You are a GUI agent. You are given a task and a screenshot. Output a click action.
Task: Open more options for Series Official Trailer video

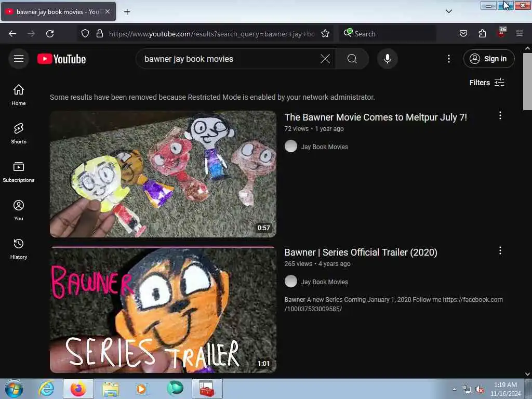[500, 251]
